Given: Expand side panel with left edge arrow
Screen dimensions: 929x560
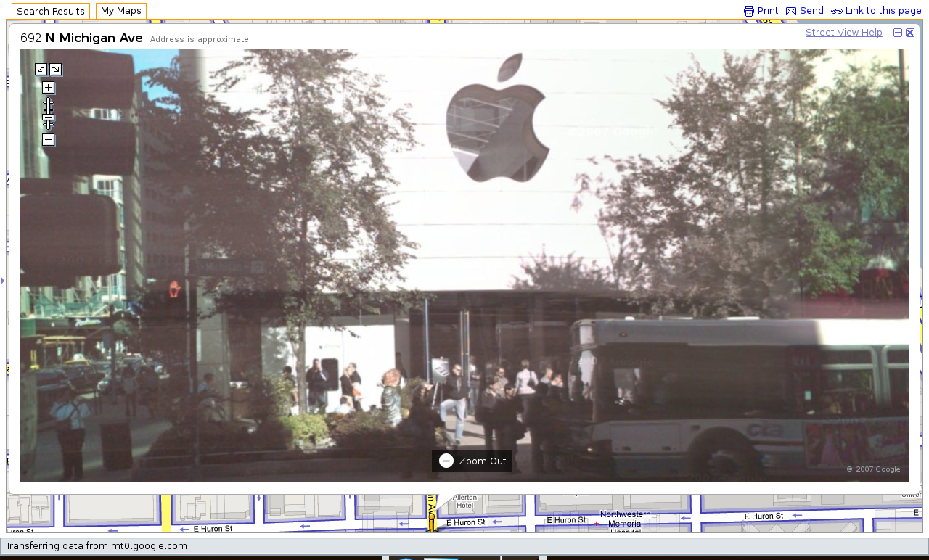Looking at the screenshot, I should coord(2,280).
